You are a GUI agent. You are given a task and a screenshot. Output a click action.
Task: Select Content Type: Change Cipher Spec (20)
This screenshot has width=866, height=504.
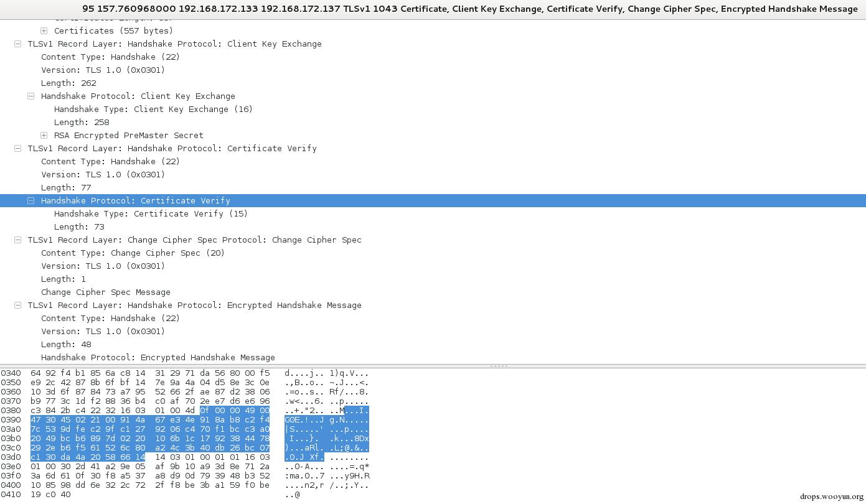[x=133, y=253]
